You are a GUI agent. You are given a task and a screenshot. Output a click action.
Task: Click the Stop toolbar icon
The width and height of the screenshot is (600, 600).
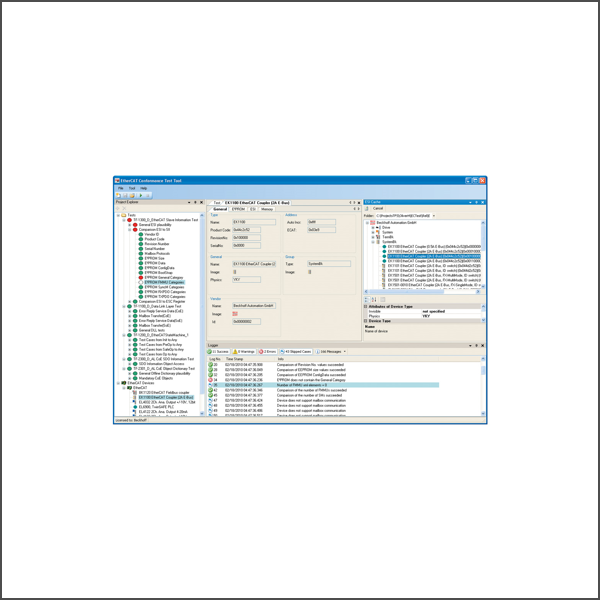148,196
